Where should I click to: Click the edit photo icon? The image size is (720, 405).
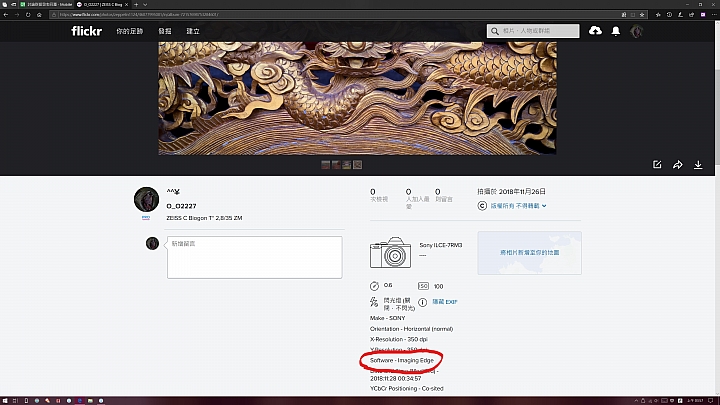pyautogui.click(x=657, y=164)
